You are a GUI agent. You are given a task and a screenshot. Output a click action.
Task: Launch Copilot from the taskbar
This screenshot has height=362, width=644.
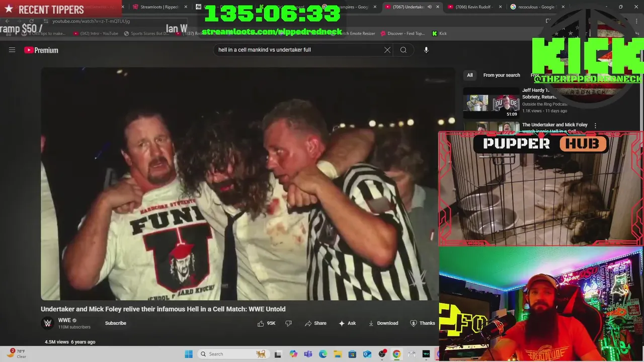point(293,354)
